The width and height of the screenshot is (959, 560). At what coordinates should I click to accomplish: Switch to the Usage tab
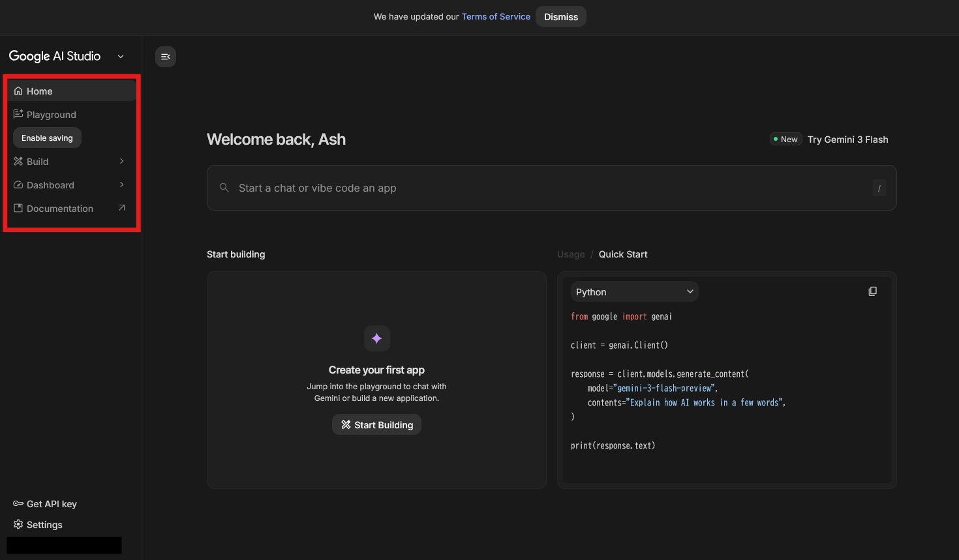[x=570, y=254]
